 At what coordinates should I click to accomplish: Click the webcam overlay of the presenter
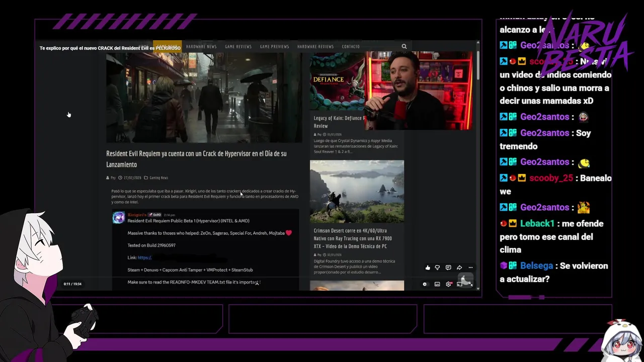(x=419, y=90)
